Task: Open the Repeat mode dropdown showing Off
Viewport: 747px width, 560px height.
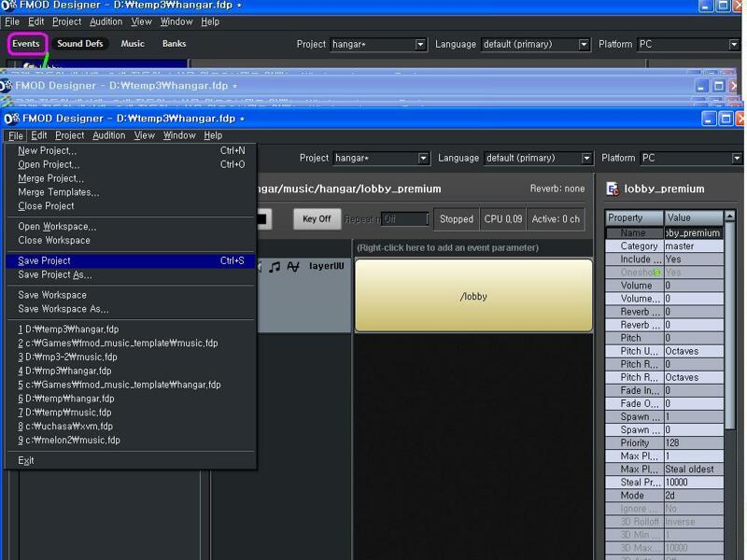Action: pos(405,219)
